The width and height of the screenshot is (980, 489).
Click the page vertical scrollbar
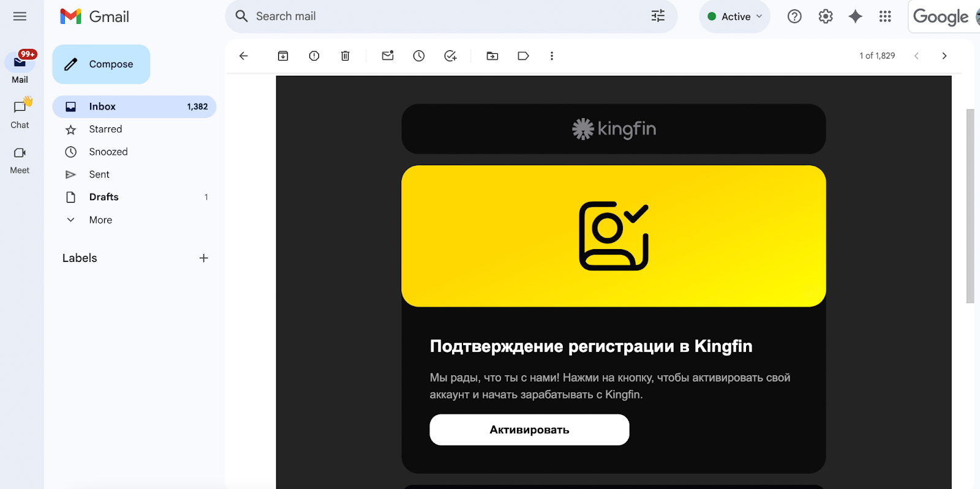970,206
